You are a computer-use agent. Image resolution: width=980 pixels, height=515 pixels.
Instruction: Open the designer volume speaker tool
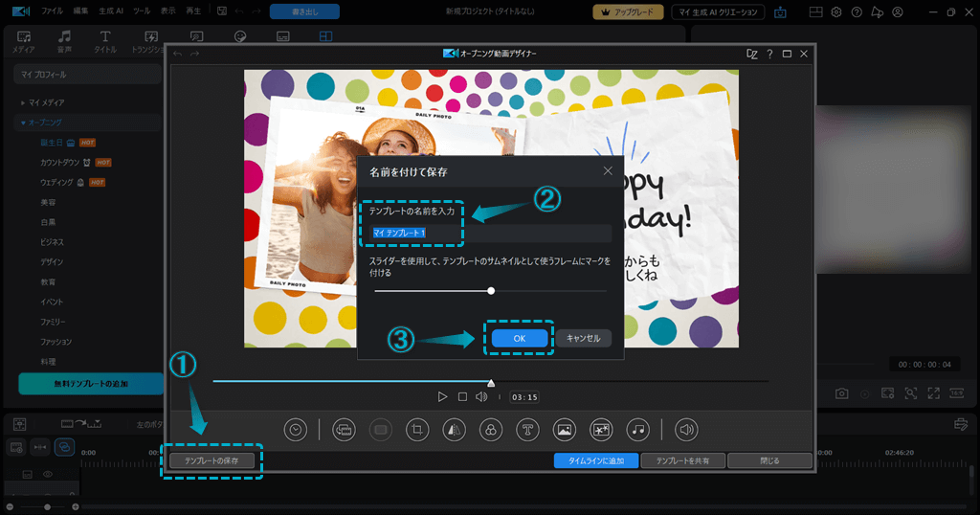point(686,430)
